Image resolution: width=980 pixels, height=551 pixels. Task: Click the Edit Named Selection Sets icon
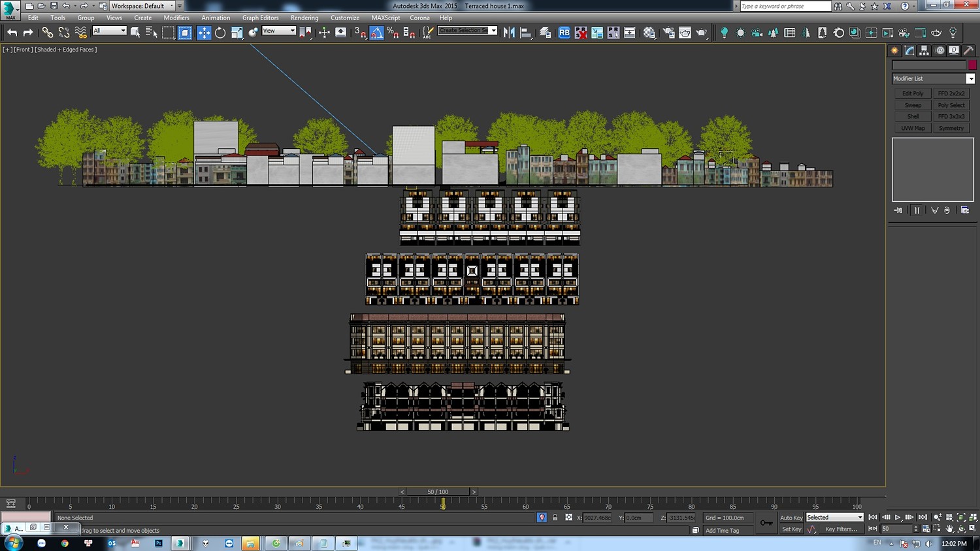click(427, 32)
